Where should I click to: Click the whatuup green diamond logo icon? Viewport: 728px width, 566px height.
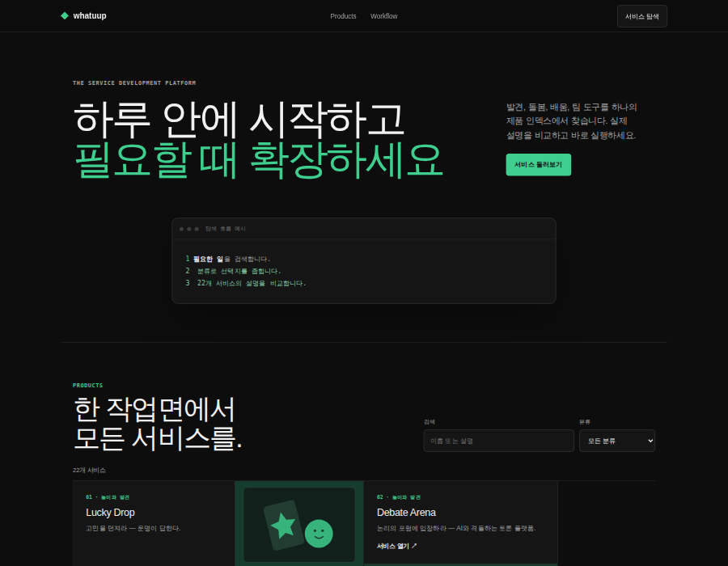point(65,16)
